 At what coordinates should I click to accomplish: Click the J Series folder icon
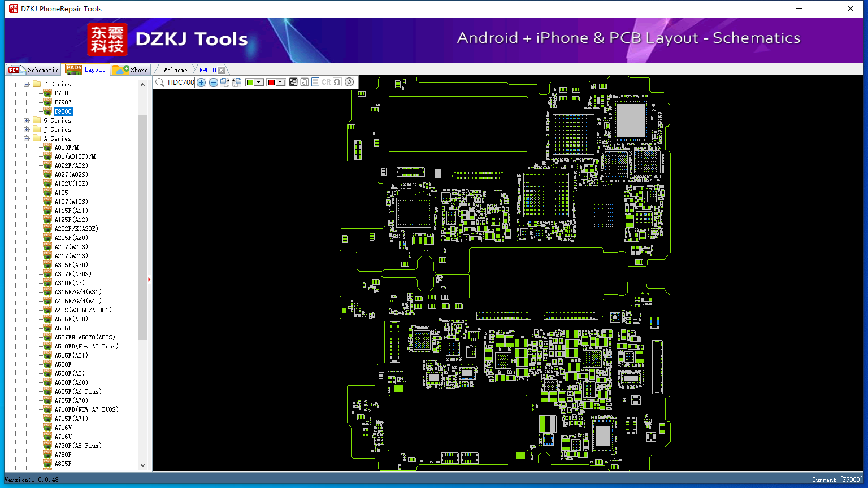[37, 129]
